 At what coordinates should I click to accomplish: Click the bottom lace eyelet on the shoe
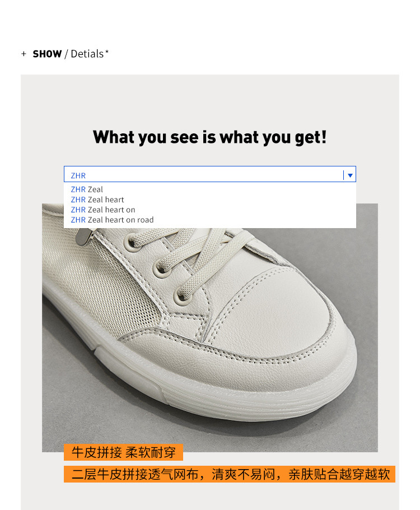tap(182, 296)
